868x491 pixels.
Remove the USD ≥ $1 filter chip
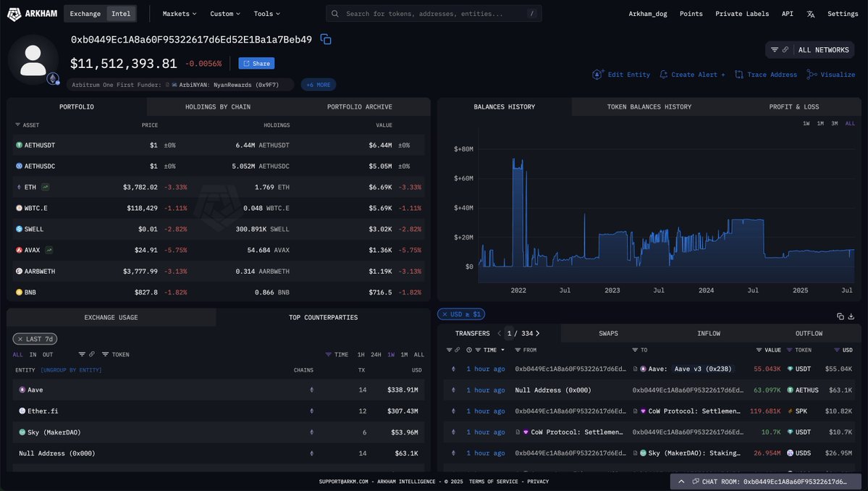pyautogui.click(x=444, y=314)
